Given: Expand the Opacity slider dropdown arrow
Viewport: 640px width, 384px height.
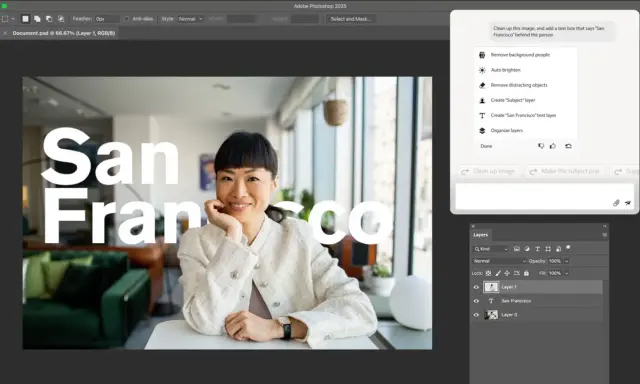Looking at the screenshot, I should (567, 261).
